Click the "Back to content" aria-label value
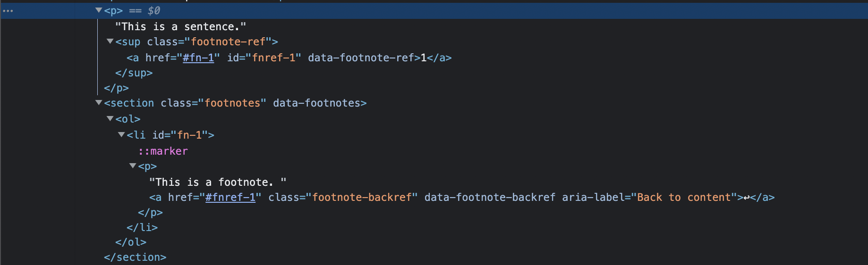Image resolution: width=868 pixels, height=265 pixels. pos(684,197)
